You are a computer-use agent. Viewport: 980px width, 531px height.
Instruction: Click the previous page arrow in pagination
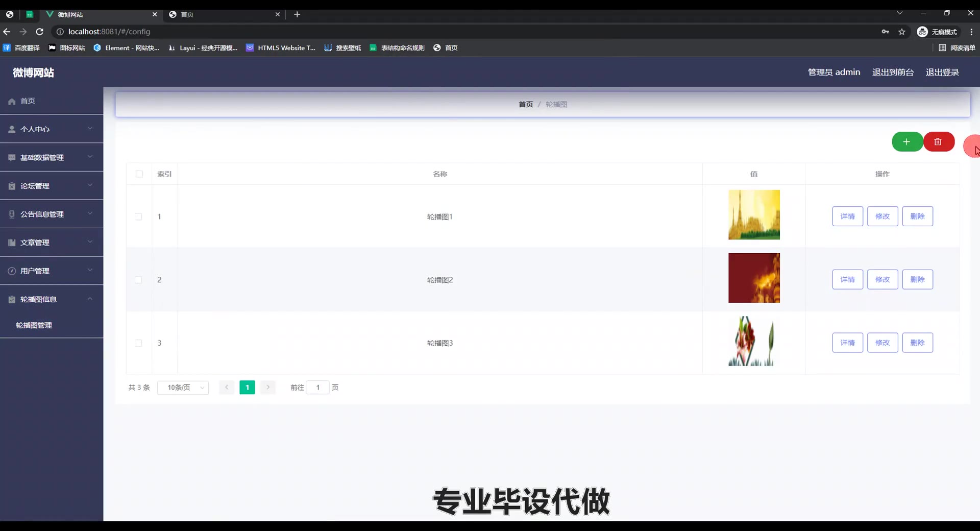click(x=227, y=388)
